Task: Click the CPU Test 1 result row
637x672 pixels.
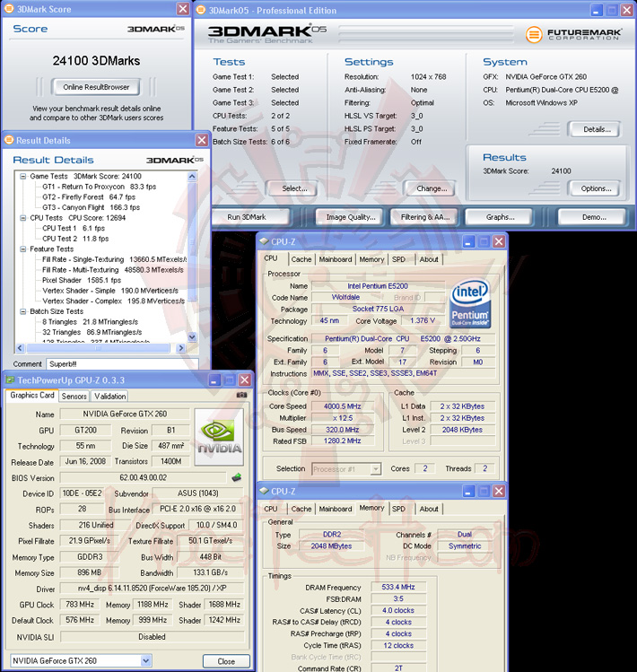Action: (x=74, y=229)
